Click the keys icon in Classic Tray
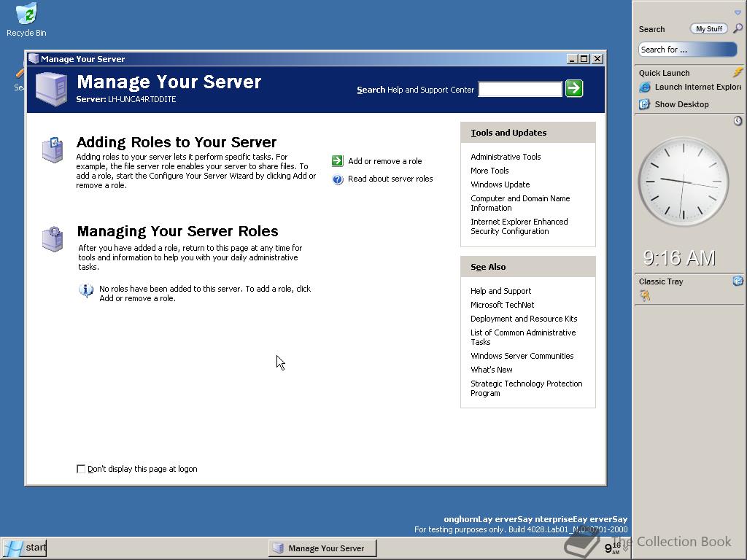The width and height of the screenshot is (747, 560). (x=645, y=296)
